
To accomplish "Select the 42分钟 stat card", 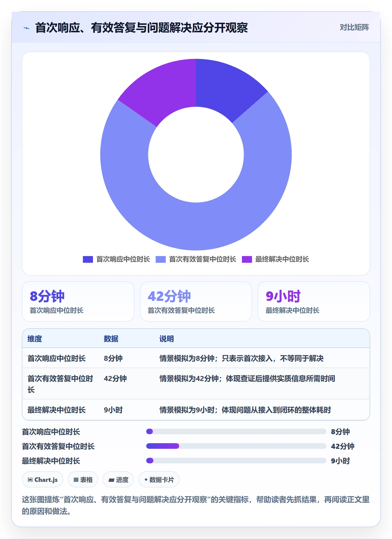I will (196, 301).
